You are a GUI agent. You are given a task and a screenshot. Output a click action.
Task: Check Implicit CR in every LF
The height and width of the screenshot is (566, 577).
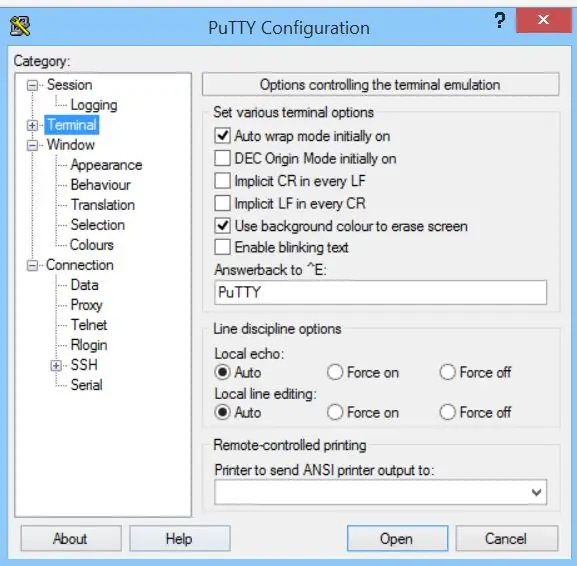(223, 181)
